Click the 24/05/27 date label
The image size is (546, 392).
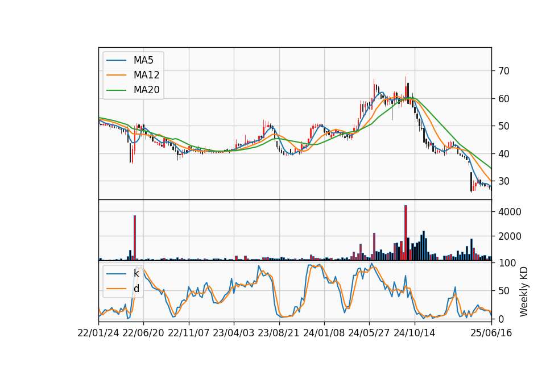tap(369, 333)
